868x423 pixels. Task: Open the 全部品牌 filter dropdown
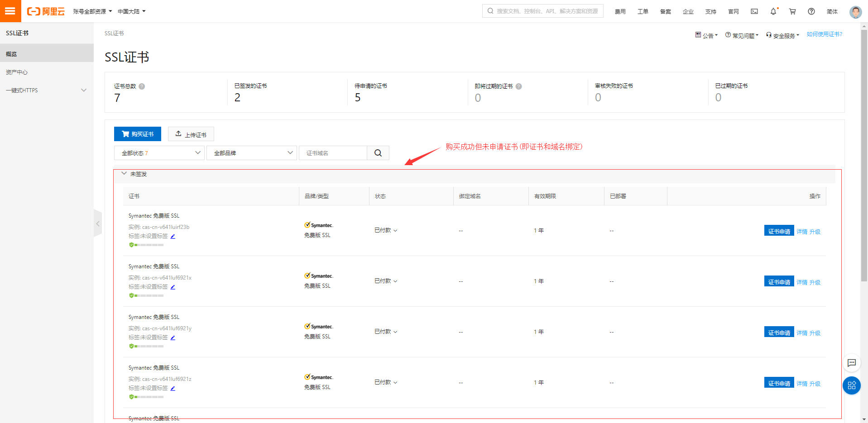252,153
